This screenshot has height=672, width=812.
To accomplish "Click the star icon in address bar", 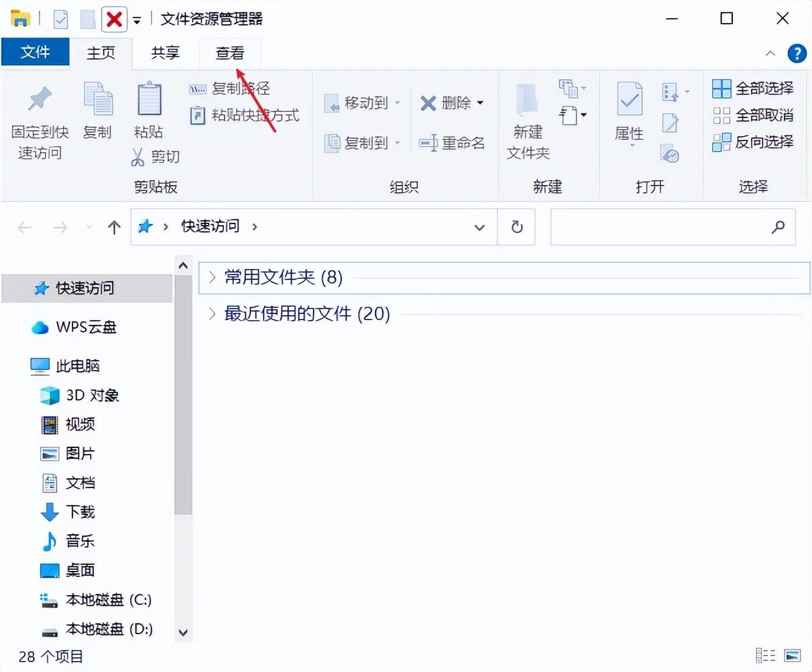I will pyautogui.click(x=145, y=226).
